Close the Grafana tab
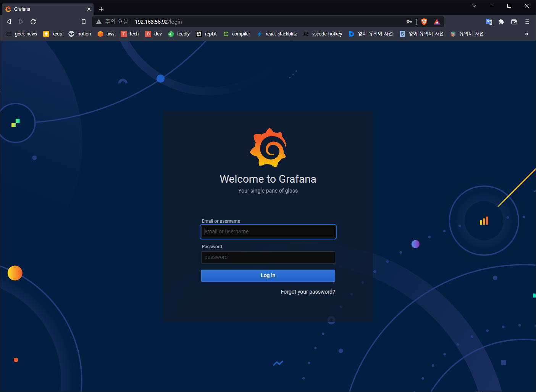This screenshot has width=536, height=392. pyautogui.click(x=89, y=9)
